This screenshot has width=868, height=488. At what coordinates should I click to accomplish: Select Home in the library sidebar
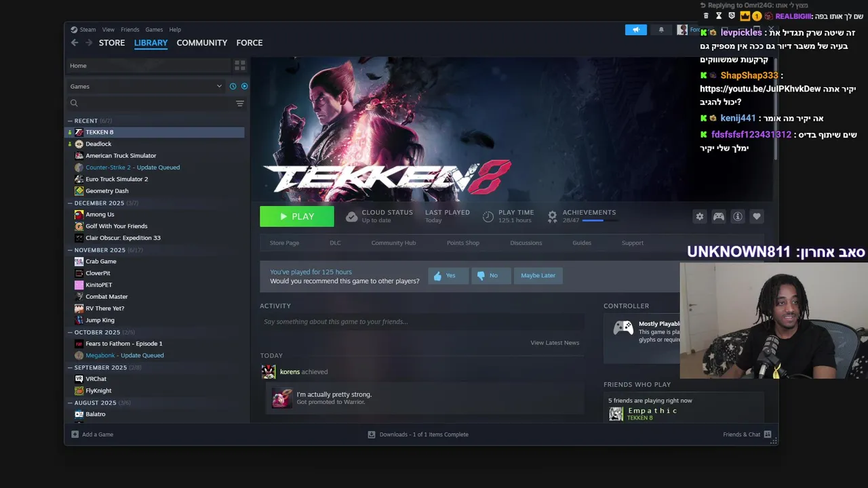(x=148, y=66)
